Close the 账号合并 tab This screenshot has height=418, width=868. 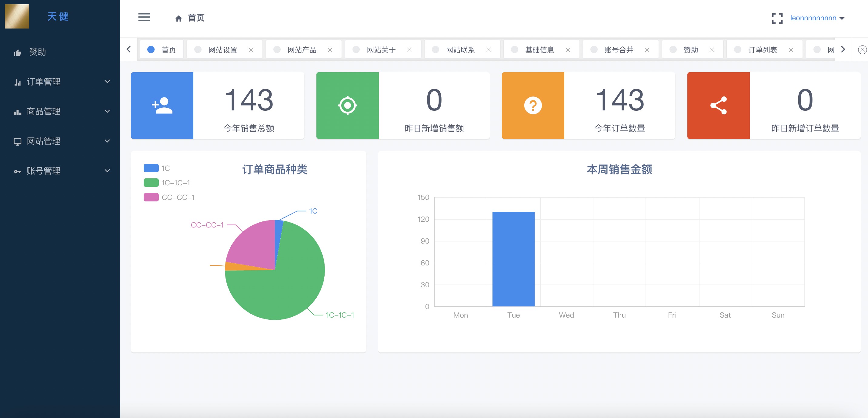(x=647, y=49)
